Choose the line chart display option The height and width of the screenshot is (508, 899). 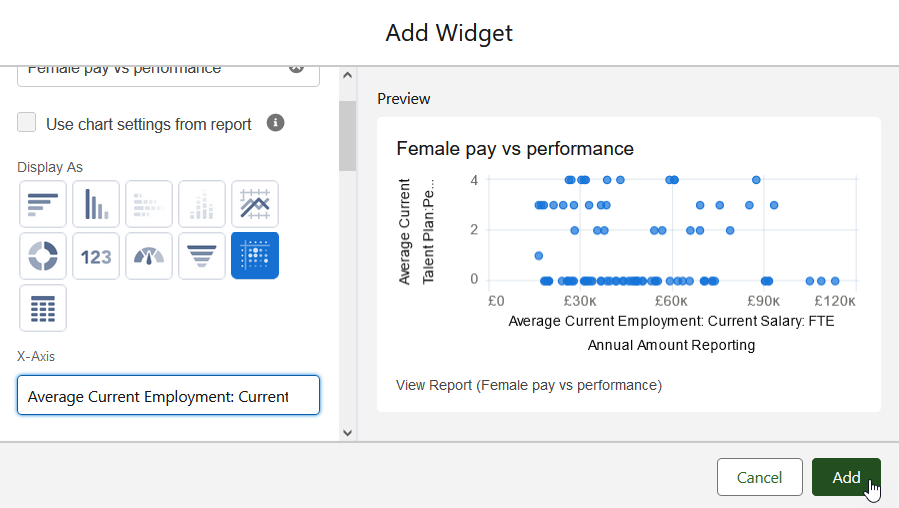coord(255,204)
